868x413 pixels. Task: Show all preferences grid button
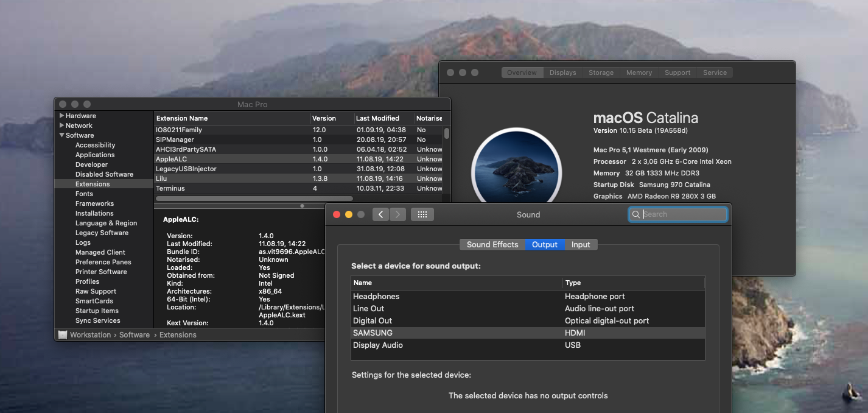tap(422, 214)
